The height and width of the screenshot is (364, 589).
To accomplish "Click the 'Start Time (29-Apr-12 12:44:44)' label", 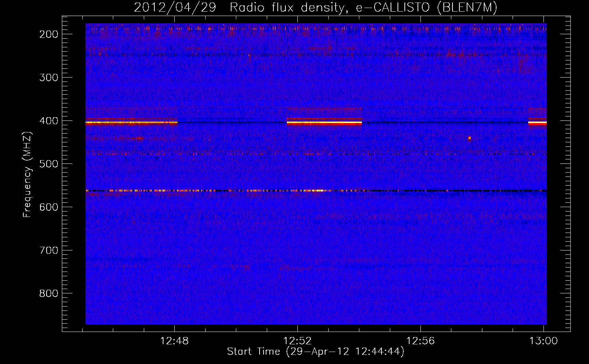I will point(316,352).
